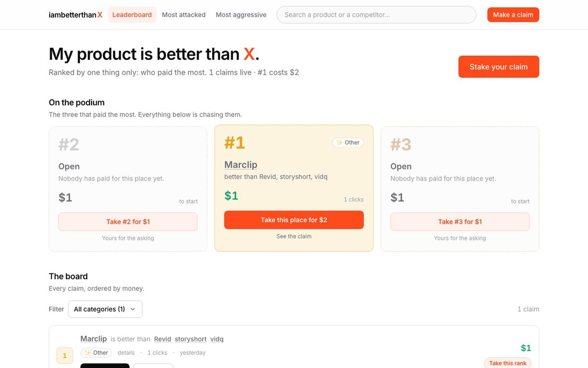Click Take this place for $2
The height and width of the screenshot is (368, 588).
[x=294, y=220]
